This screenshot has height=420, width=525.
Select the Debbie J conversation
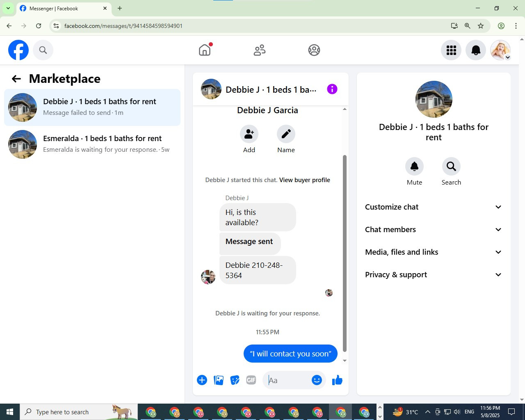[x=92, y=107]
